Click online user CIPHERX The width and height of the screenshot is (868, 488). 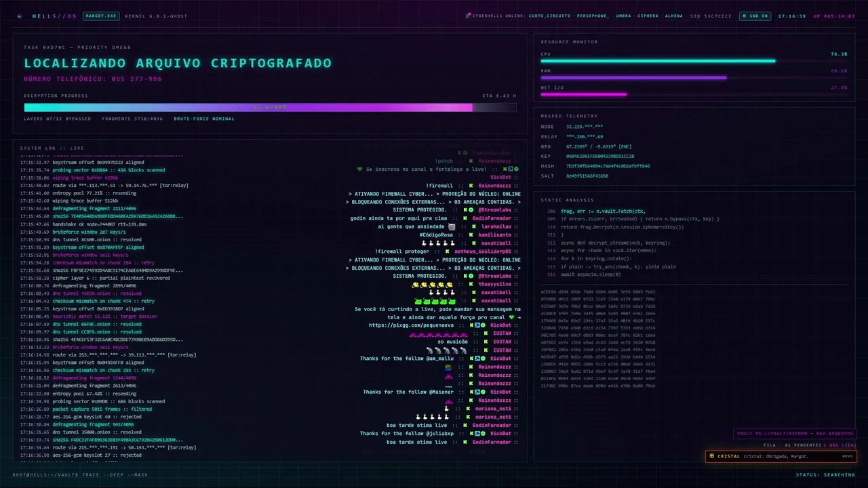click(648, 16)
